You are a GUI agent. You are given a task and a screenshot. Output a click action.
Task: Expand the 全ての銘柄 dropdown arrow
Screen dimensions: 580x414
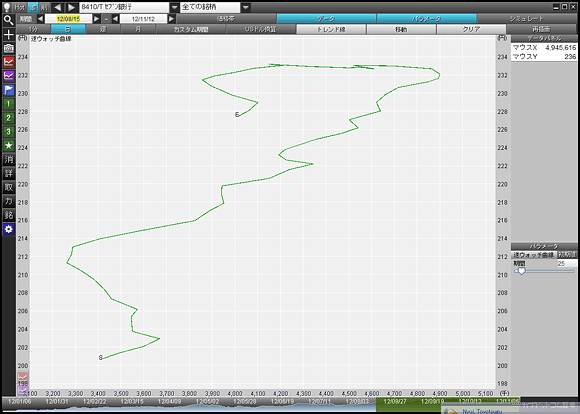coord(246,7)
